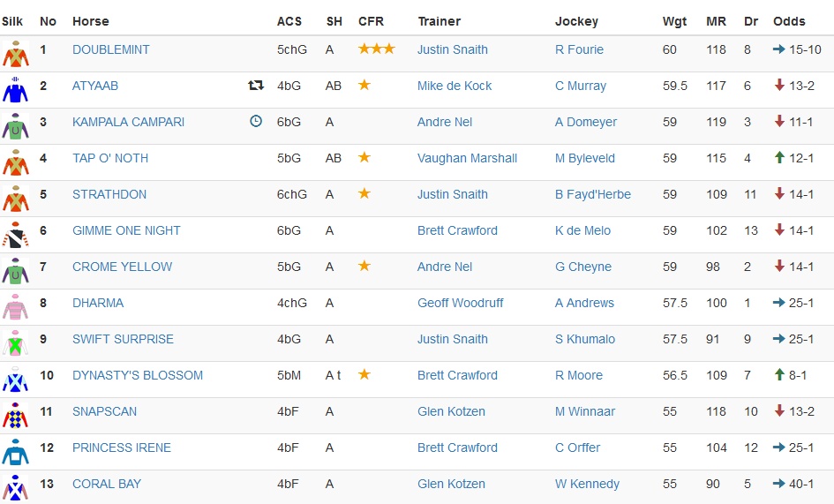Open jockey B Fayd'Herbe's profile
The height and width of the screenshot is (504, 834).
[x=592, y=194]
